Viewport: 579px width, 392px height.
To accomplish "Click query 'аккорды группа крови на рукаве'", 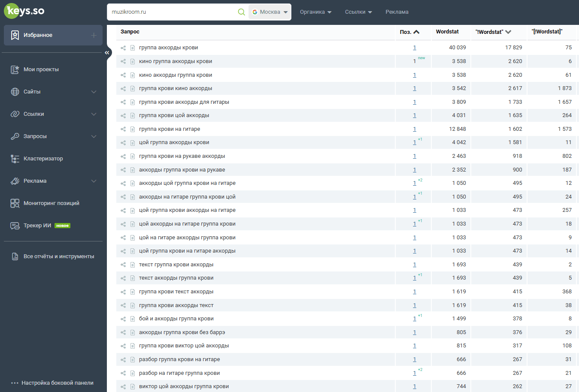I will [x=182, y=170].
